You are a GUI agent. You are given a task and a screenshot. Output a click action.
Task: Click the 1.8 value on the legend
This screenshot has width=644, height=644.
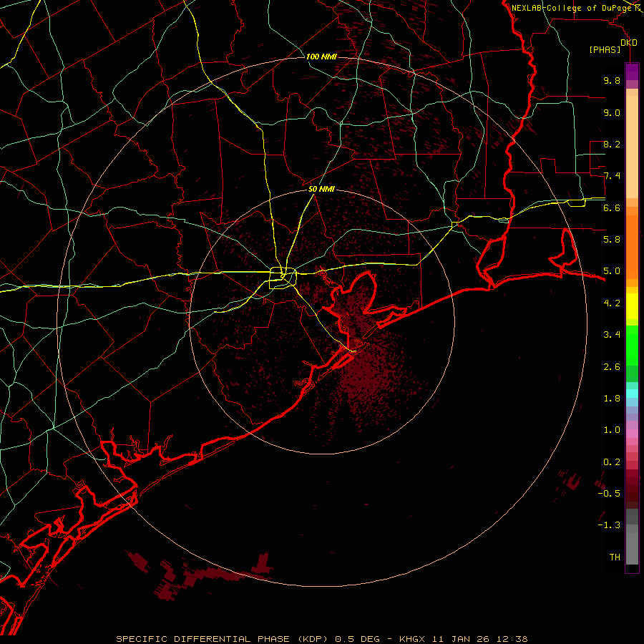[x=612, y=399]
